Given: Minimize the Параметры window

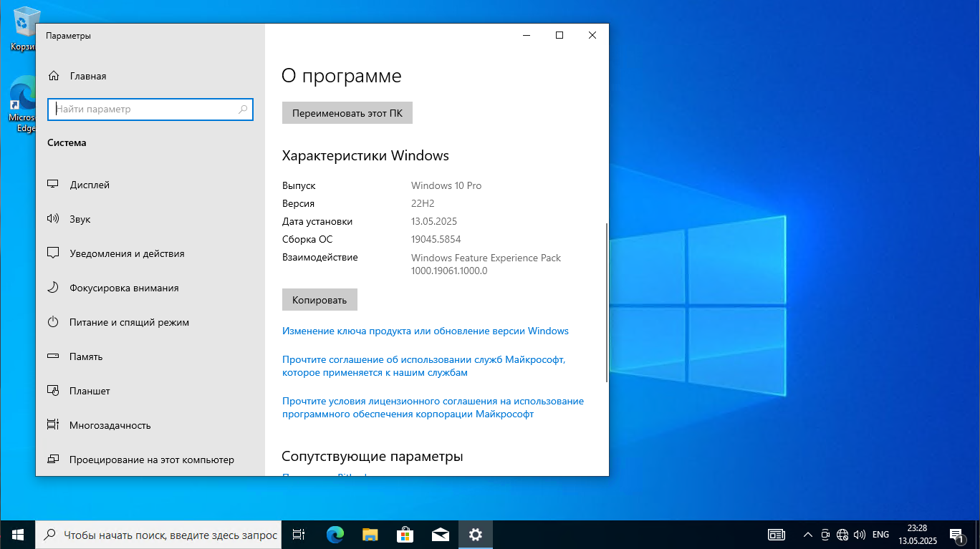Looking at the screenshot, I should [527, 35].
